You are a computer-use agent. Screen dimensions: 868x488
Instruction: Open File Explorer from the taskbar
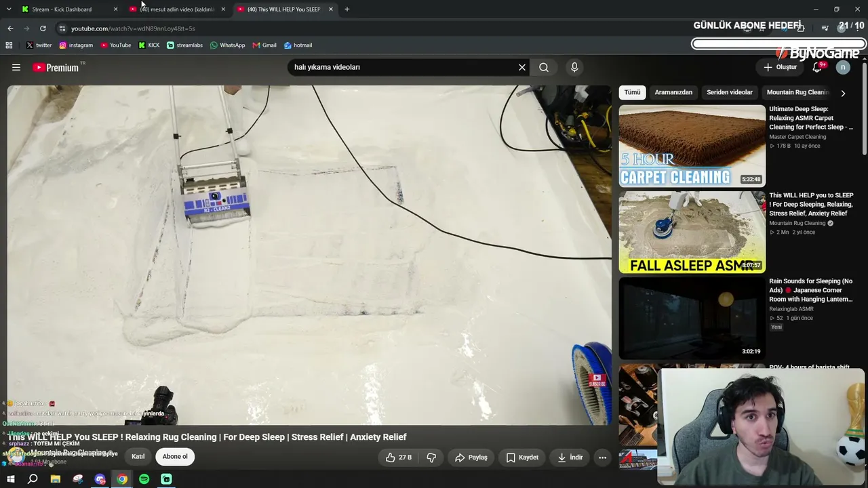(x=56, y=479)
